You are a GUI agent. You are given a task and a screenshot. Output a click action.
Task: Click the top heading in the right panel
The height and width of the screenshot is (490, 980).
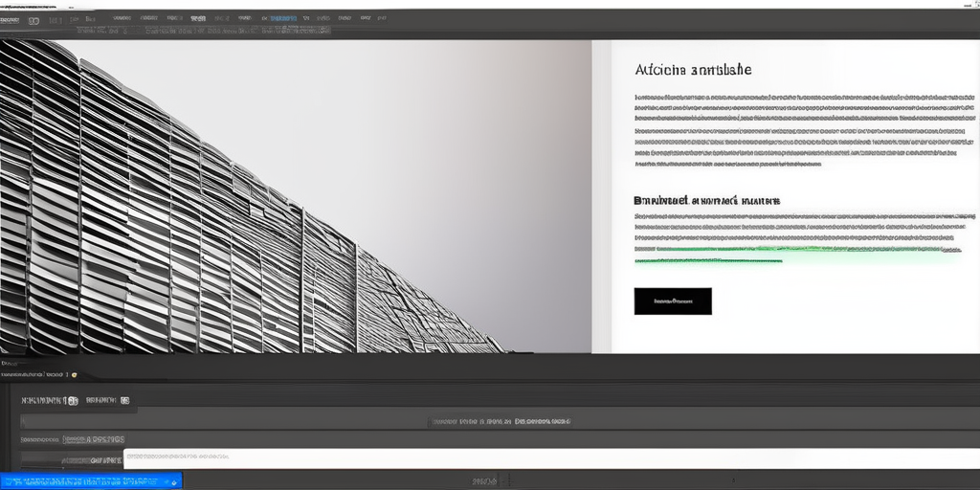693,70
